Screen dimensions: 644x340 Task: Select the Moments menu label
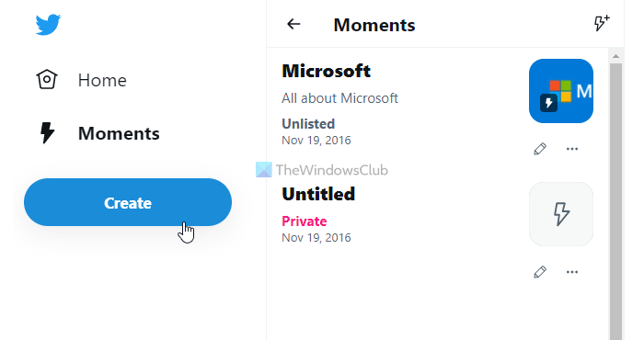tap(119, 133)
